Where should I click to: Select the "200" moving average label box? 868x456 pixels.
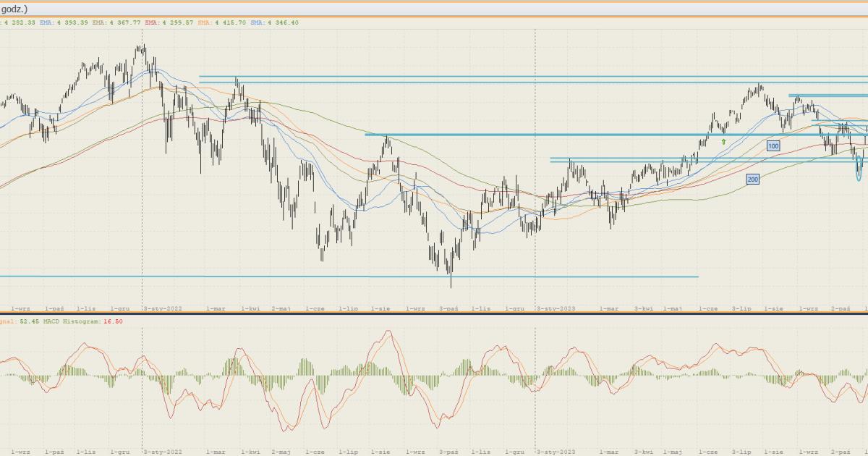[753, 178]
